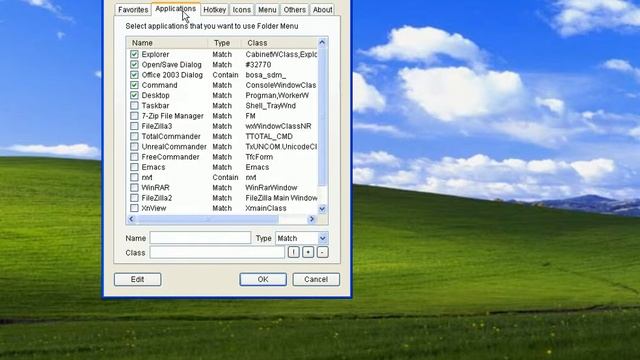Uncheck the Explorer application checkbox

click(x=134, y=54)
